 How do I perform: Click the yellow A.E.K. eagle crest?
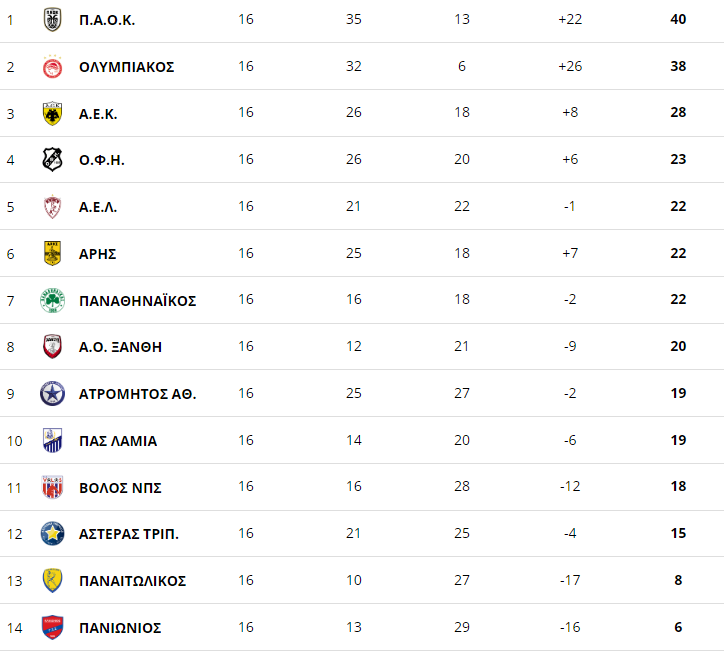52,114
